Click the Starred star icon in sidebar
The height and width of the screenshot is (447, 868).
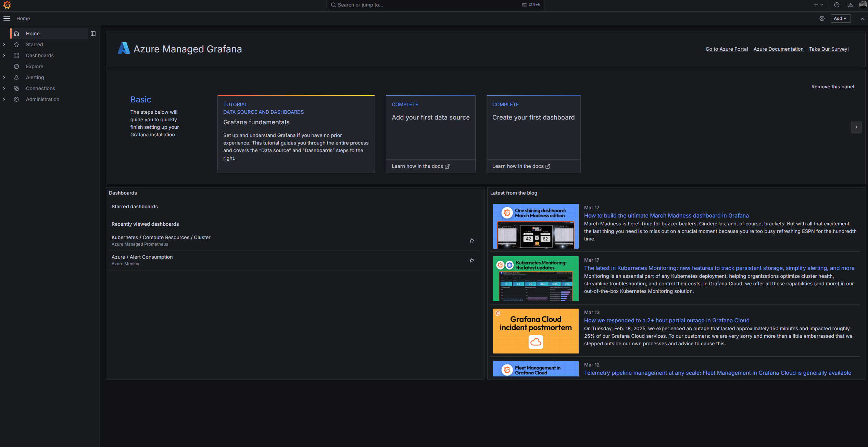16,45
